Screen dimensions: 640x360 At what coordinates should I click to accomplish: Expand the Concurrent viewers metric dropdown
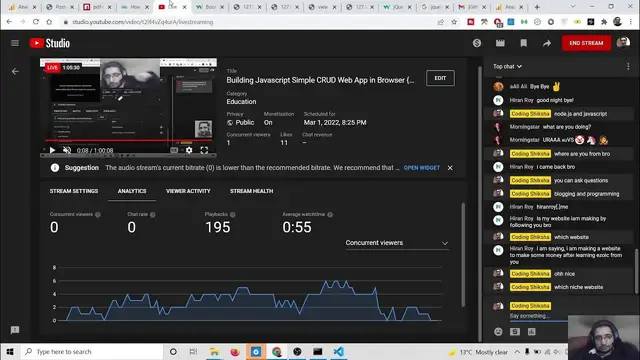tap(397, 243)
